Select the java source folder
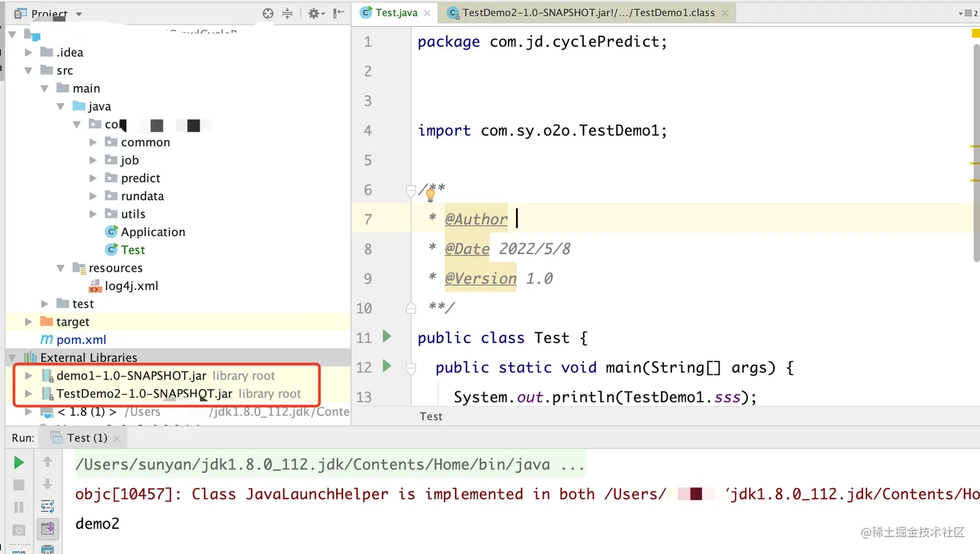Viewport: 980px width, 554px height. 100,106
